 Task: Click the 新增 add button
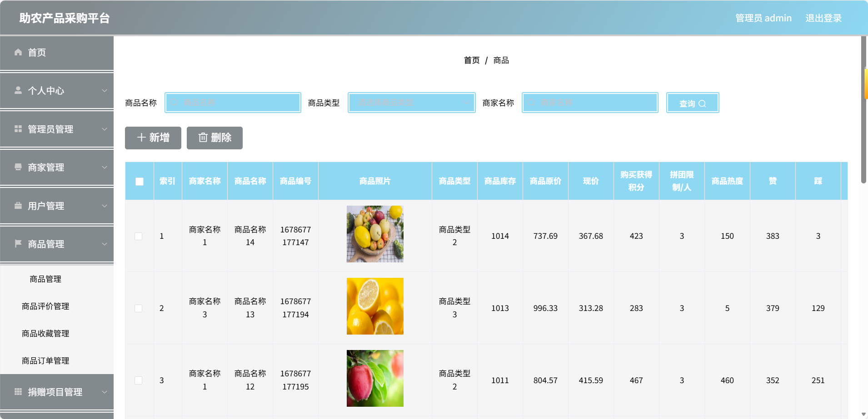click(153, 138)
